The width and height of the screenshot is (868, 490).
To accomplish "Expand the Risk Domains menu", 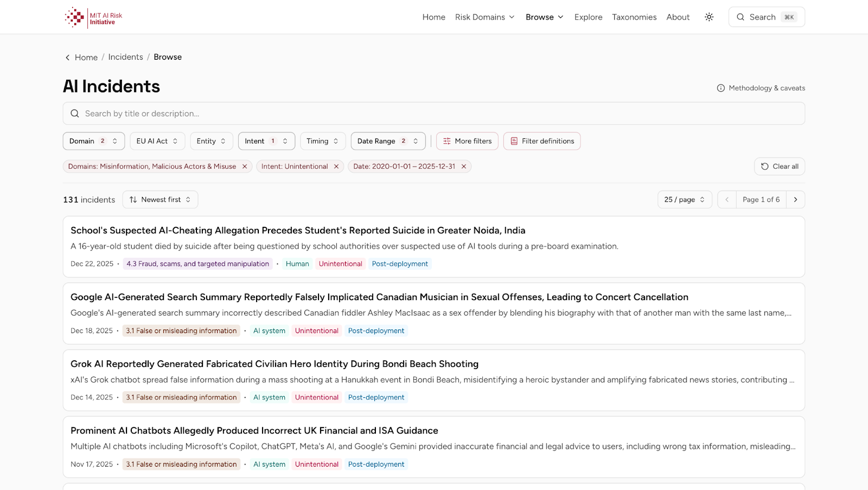I will (484, 17).
